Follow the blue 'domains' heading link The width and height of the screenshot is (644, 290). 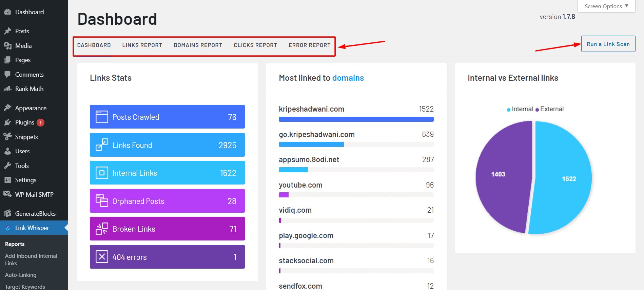[x=348, y=78]
